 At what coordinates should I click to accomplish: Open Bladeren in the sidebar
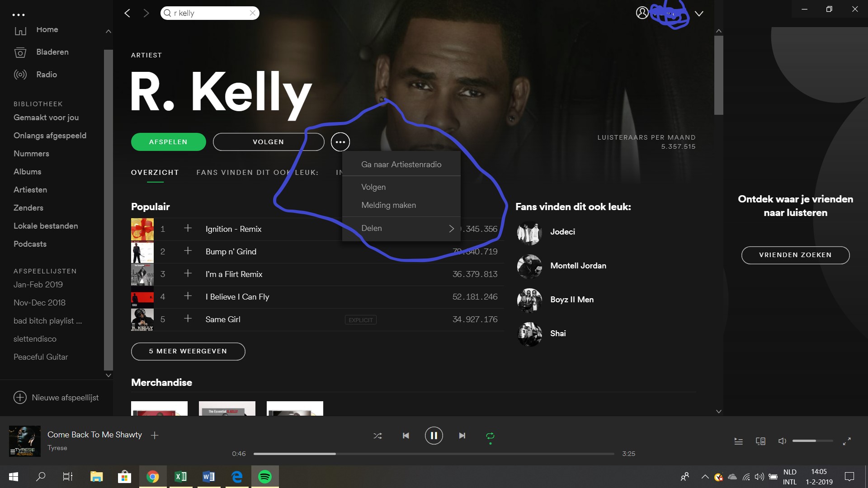(52, 52)
